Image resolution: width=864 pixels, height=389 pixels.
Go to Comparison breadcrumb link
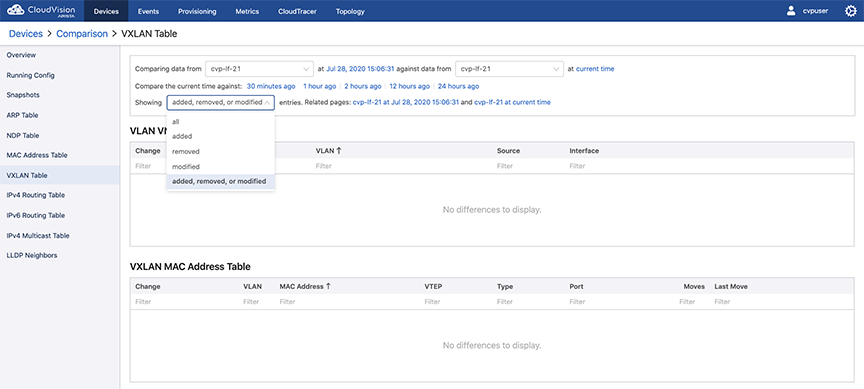[x=82, y=34]
